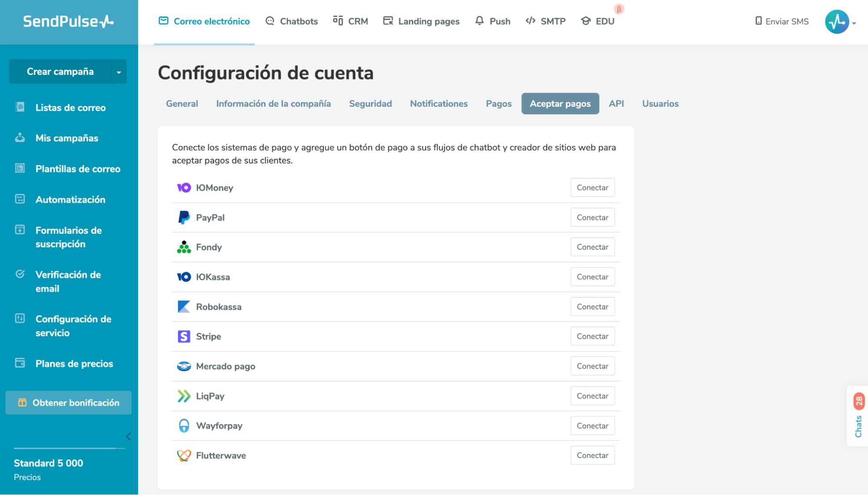The image size is (868, 495).
Task: Connect the Fondy payment system
Action: tap(592, 247)
